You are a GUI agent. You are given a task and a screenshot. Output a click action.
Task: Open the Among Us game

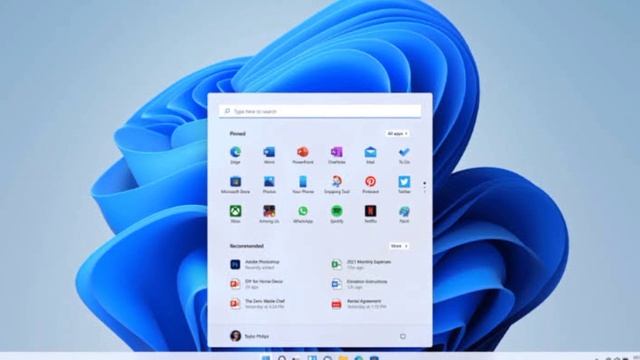click(x=269, y=214)
